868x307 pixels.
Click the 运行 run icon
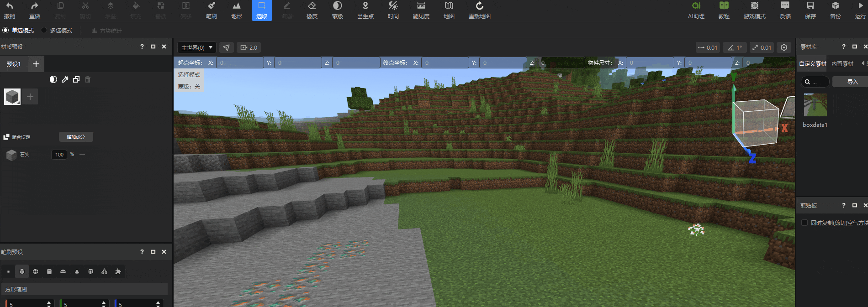point(860,10)
